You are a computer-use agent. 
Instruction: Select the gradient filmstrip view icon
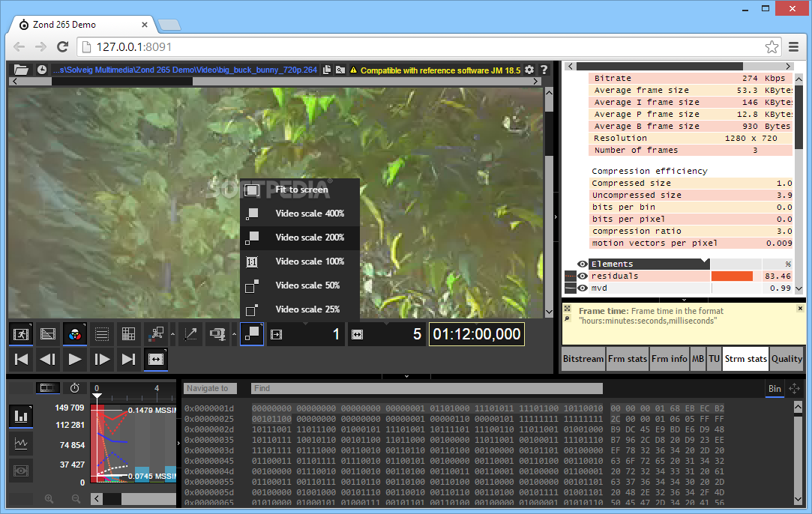[48, 334]
